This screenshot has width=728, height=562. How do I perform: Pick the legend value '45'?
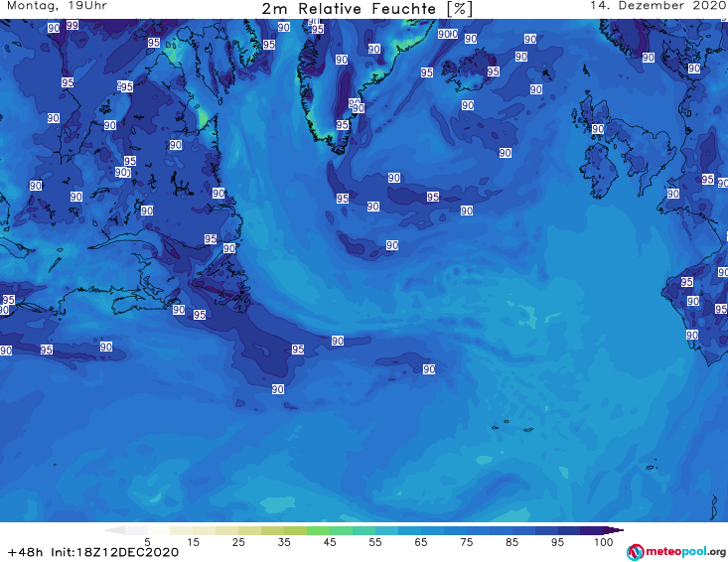point(330,542)
